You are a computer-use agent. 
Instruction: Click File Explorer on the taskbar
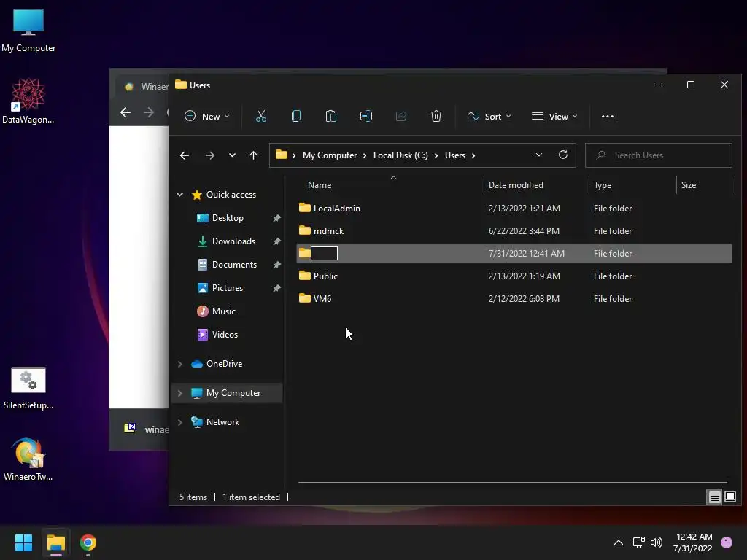55,542
